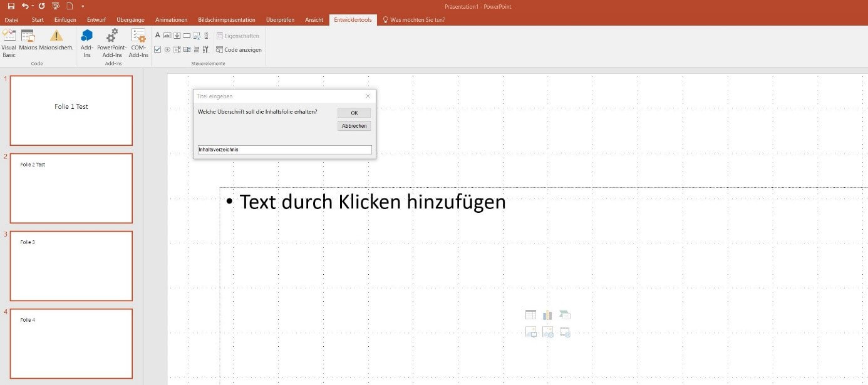Screen dimensions: 868x385
Task: Click Code anzeigen in the ribbon
Action: [239, 49]
